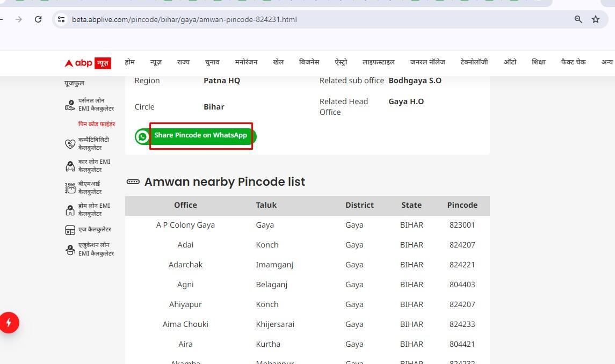The height and width of the screenshot is (364, 615).
Task: Expand the अन्य menu
Action: [x=607, y=62]
